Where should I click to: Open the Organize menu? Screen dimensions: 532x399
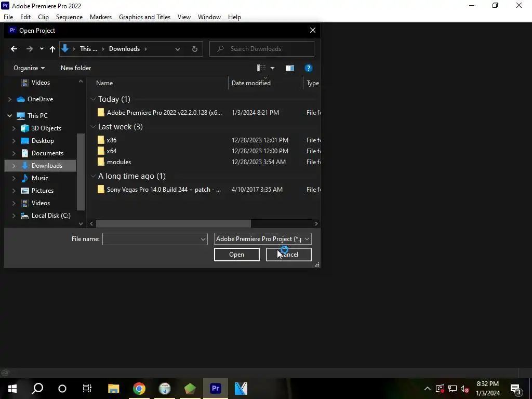click(29, 68)
